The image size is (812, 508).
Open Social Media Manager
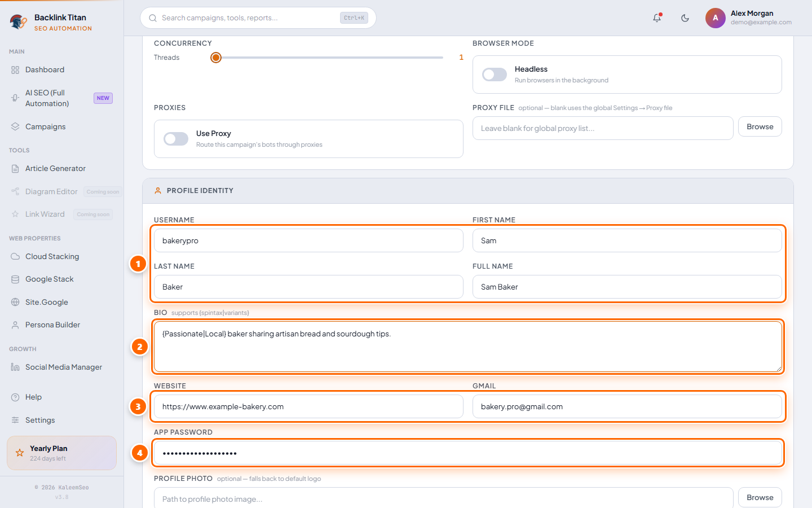point(61,367)
